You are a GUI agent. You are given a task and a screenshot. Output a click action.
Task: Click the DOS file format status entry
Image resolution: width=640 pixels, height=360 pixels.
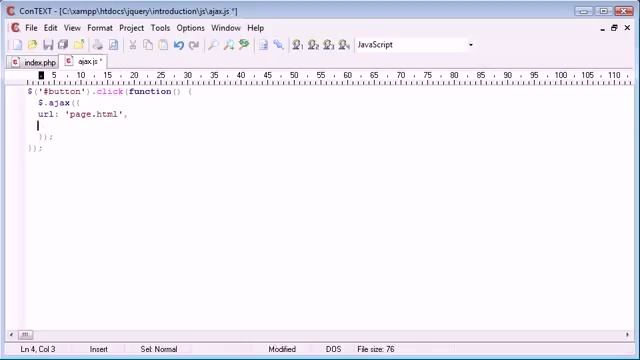[333, 349]
